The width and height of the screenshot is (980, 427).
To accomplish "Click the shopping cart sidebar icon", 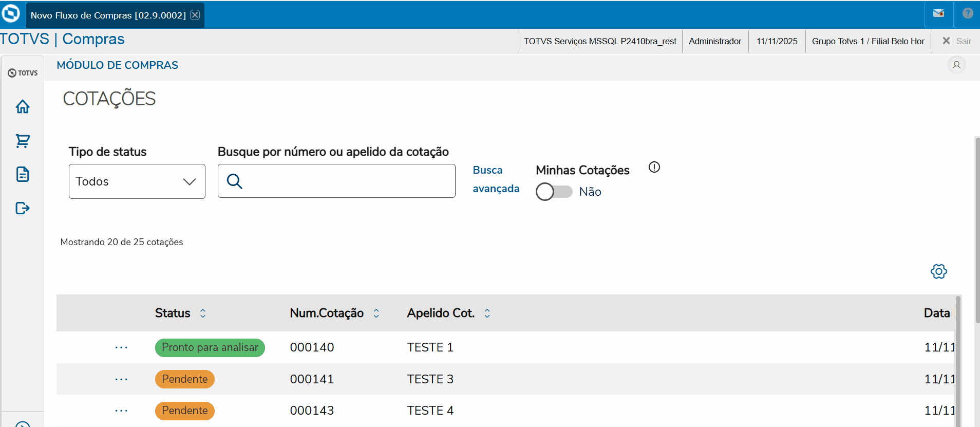I will pyautogui.click(x=23, y=141).
